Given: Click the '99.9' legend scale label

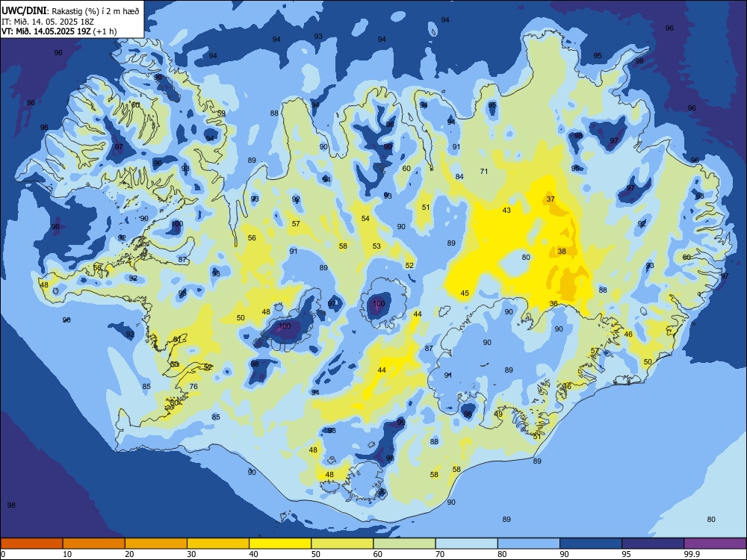Looking at the screenshot, I should (692, 554).
